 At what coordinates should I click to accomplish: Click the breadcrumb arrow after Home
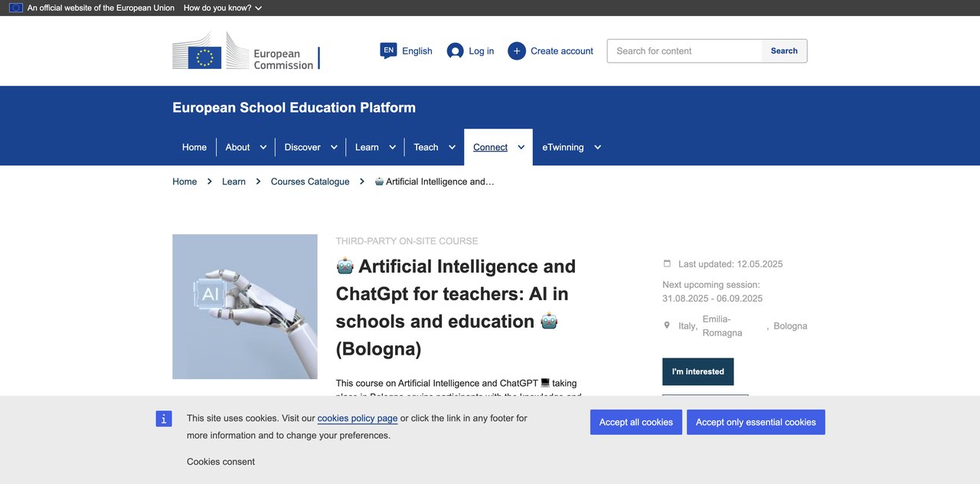pos(209,181)
